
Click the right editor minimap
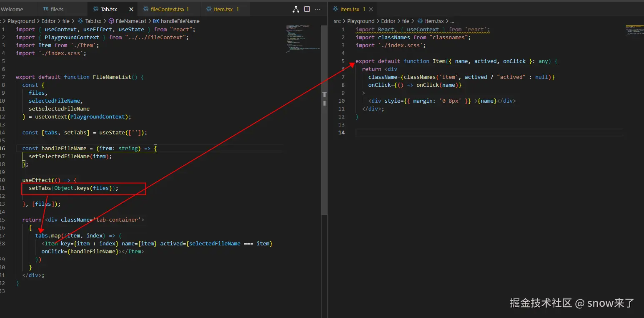pos(634,30)
